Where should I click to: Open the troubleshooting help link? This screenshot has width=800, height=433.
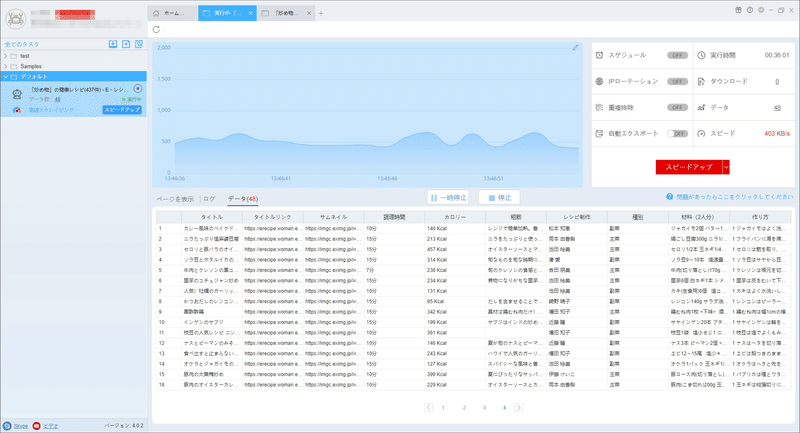[x=735, y=197]
